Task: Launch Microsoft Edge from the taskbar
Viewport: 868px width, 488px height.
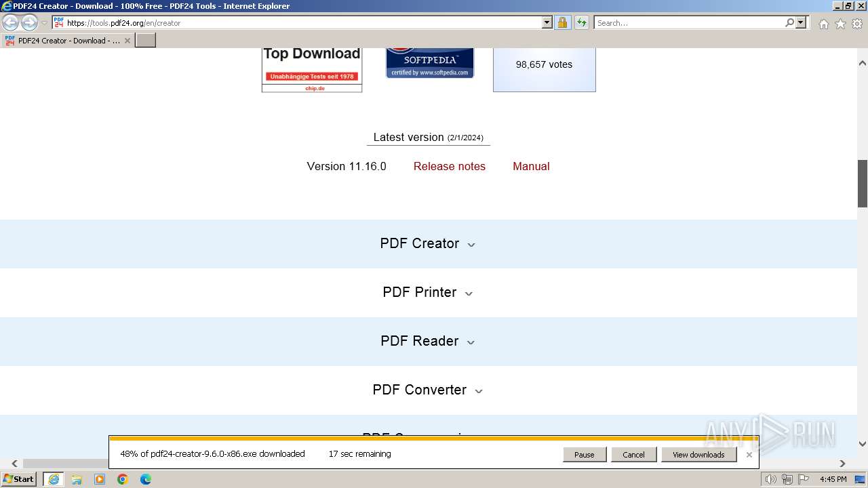Action: pyautogui.click(x=146, y=479)
